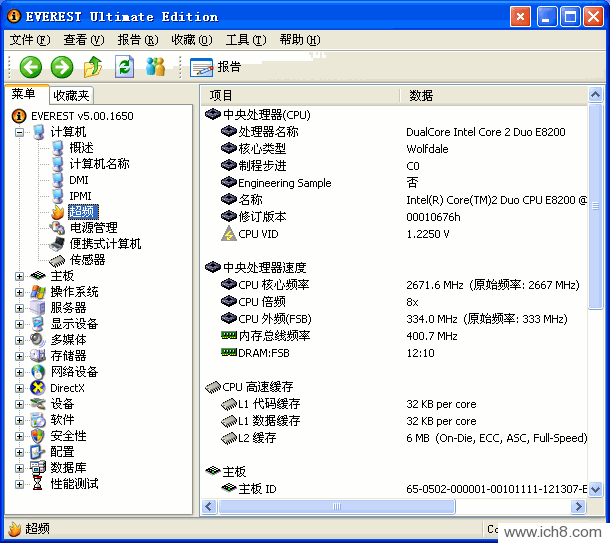This screenshot has height=543, width=610.
Task: Click the Refresh toolbar icon
Action: point(124,67)
